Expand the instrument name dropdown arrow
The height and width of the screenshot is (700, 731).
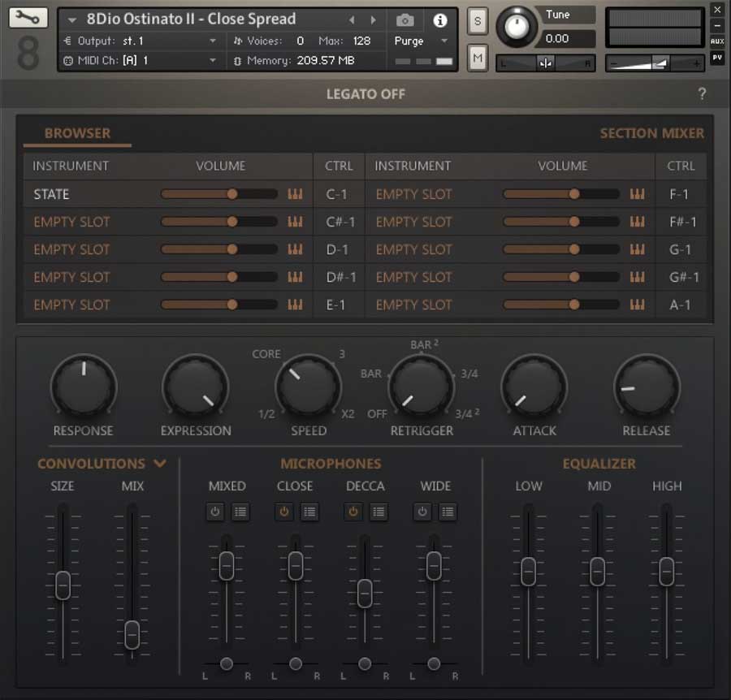[x=71, y=20]
